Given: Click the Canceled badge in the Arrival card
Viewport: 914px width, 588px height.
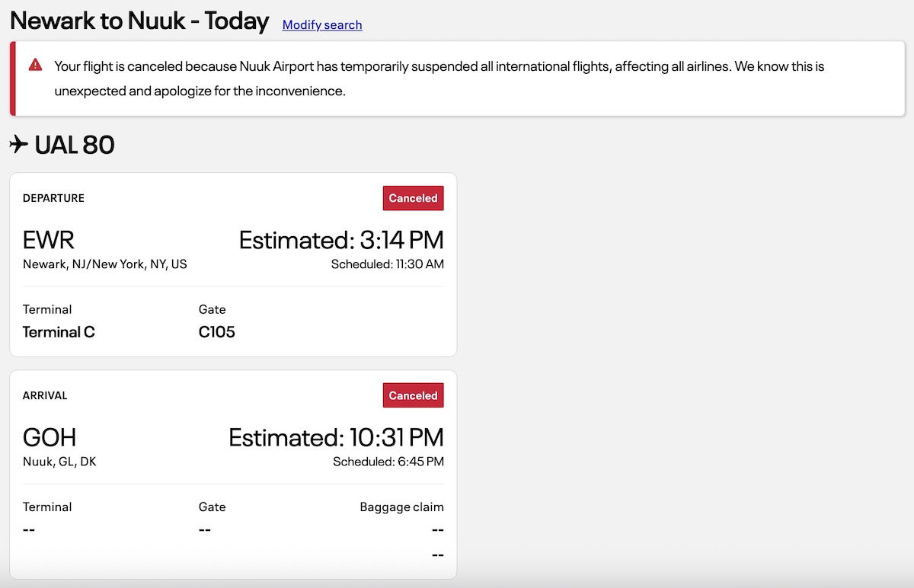Looking at the screenshot, I should point(413,395).
